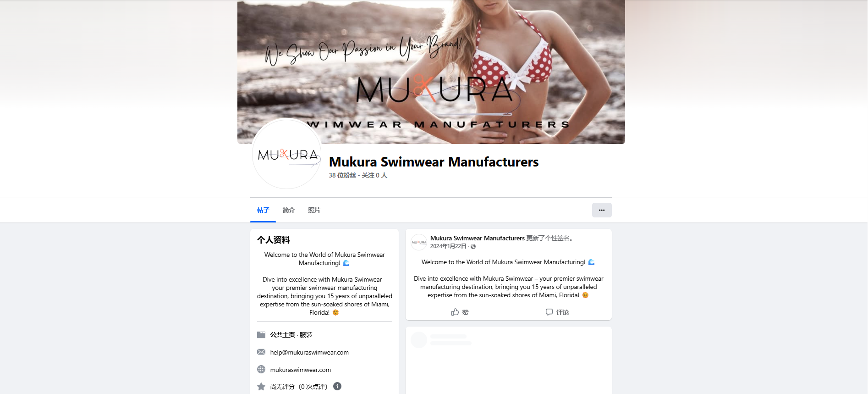
Task: Click the thumbs-up like icon on post
Action: (x=455, y=312)
